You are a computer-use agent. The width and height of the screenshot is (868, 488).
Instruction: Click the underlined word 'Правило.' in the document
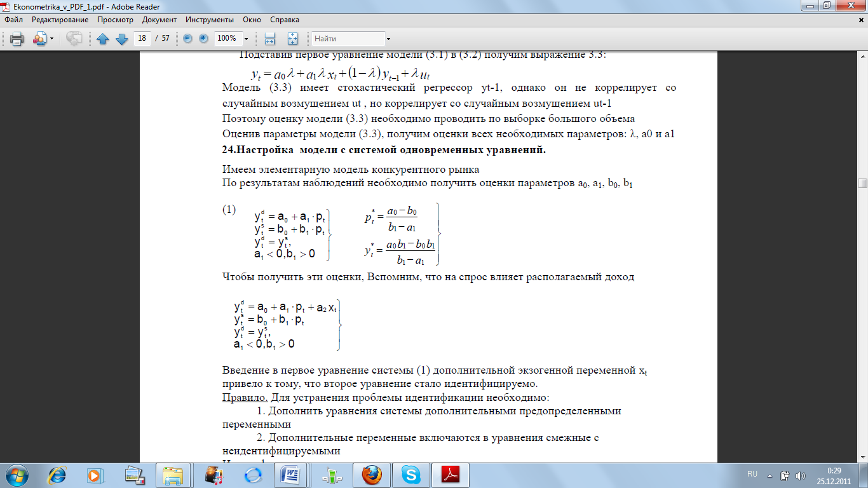pos(245,398)
